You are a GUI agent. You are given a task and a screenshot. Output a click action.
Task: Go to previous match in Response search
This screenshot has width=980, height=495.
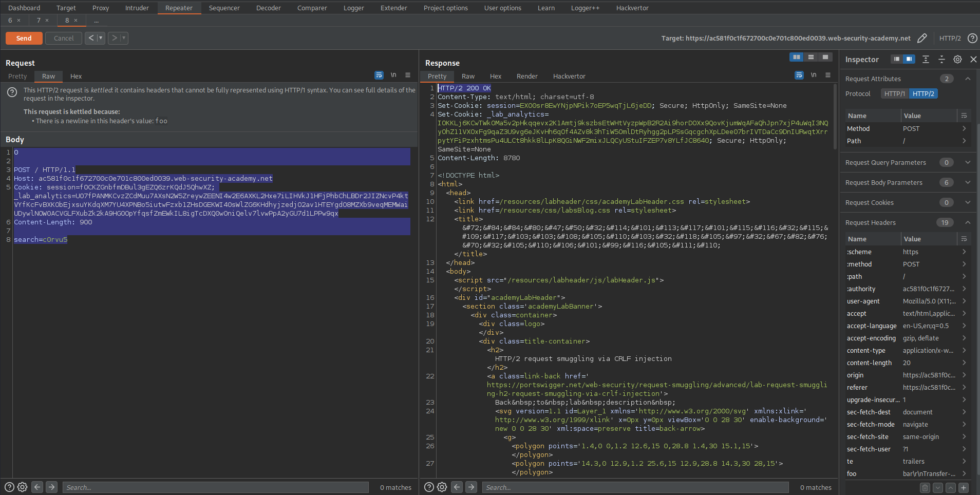point(457,487)
